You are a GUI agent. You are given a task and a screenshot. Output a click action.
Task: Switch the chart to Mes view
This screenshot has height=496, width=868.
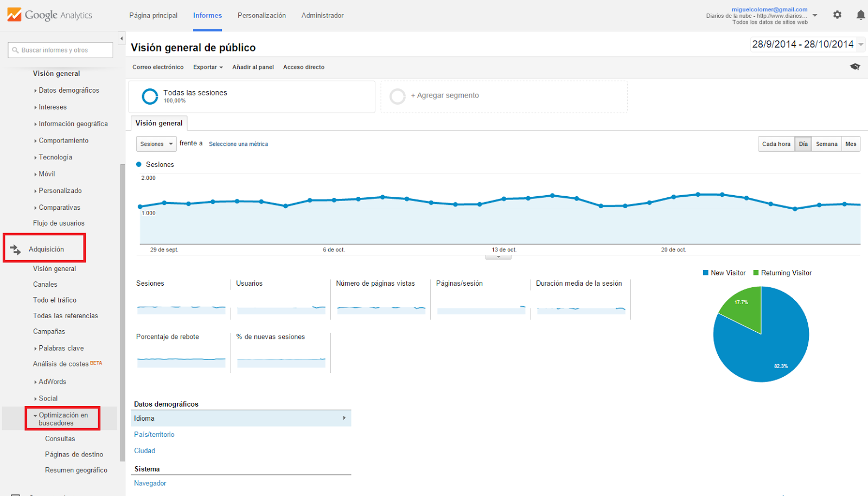point(851,144)
